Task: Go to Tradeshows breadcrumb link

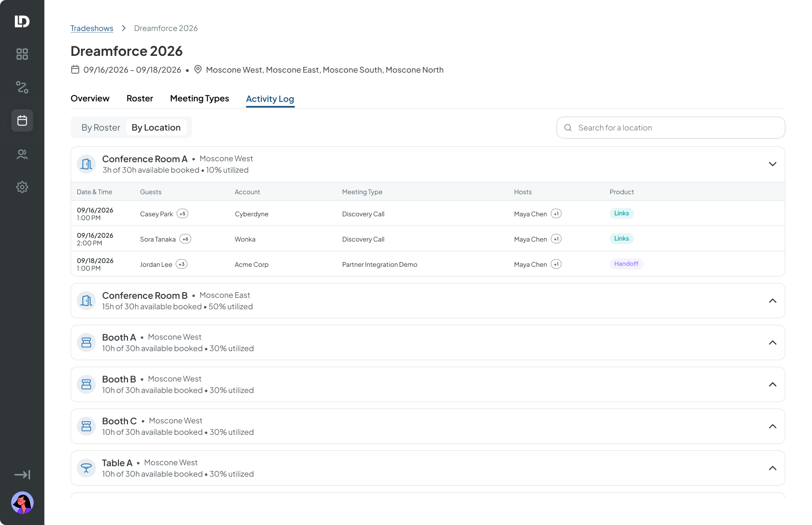Action: coord(92,28)
